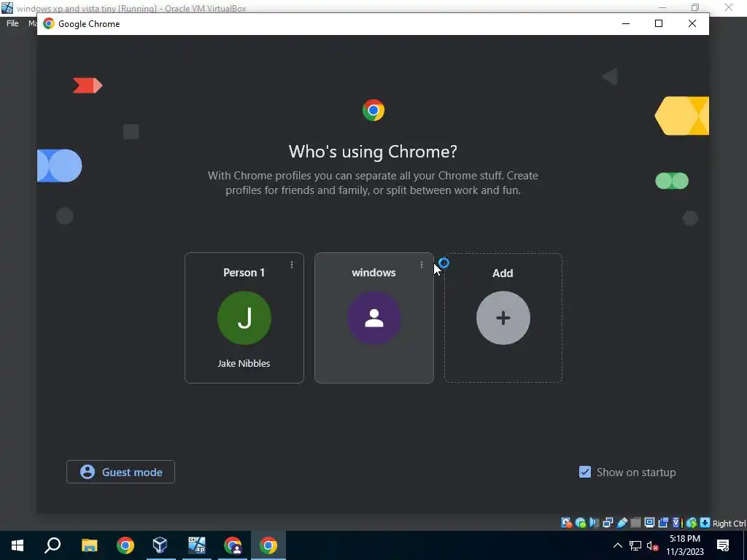Close the Oracle VM VirtualBox window

pos(729,7)
